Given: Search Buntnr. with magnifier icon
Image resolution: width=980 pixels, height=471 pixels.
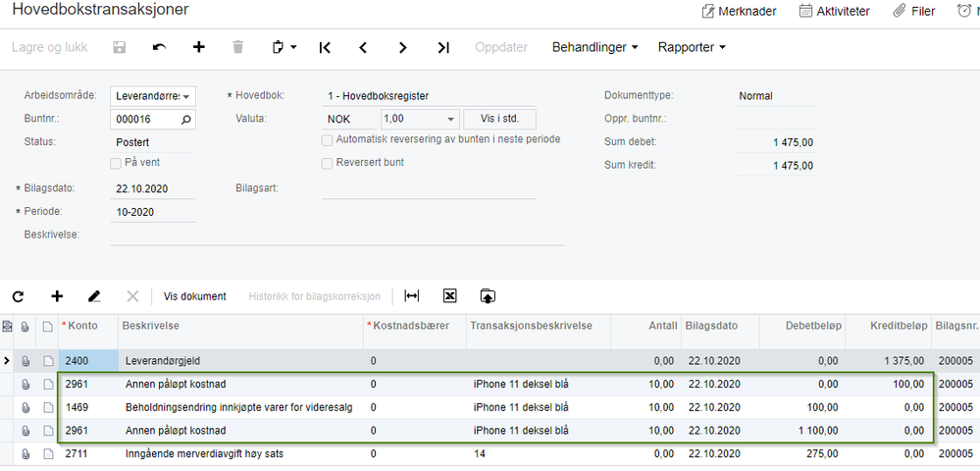Looking at the screenshot, I should (186, 119).
